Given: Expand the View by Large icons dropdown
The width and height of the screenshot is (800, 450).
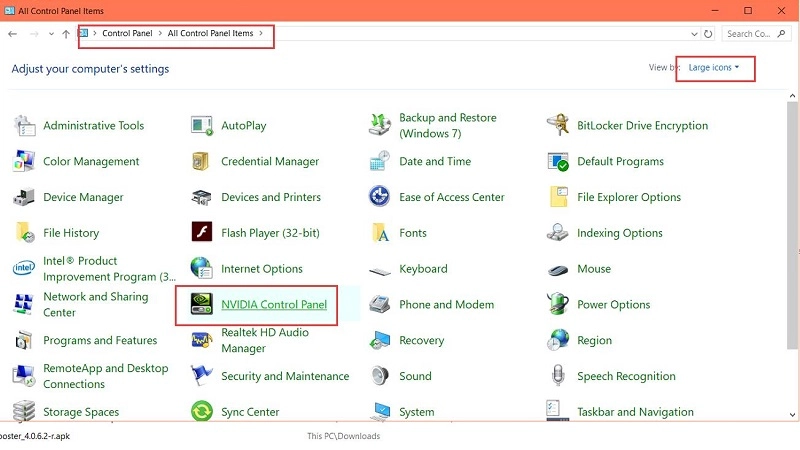Looking at the screenshot, I should tap(714, 68).
